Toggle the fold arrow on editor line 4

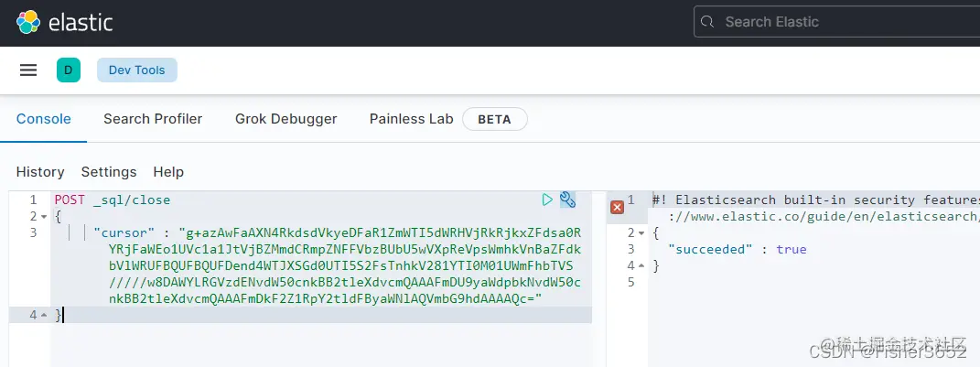click(x=44, y=316)
